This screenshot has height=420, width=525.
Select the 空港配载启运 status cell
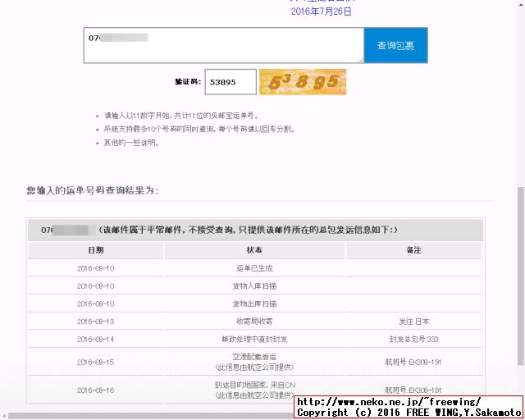(254, 362)
